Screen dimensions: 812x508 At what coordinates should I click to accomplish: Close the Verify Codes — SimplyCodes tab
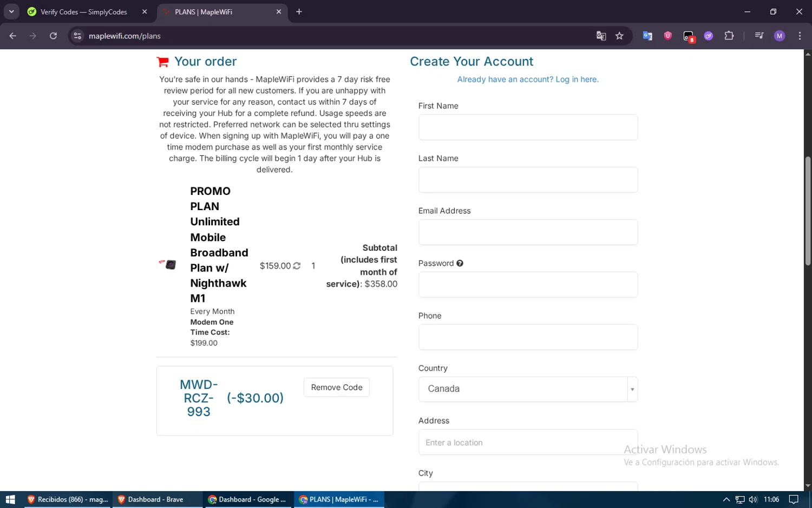pos(145,11)
